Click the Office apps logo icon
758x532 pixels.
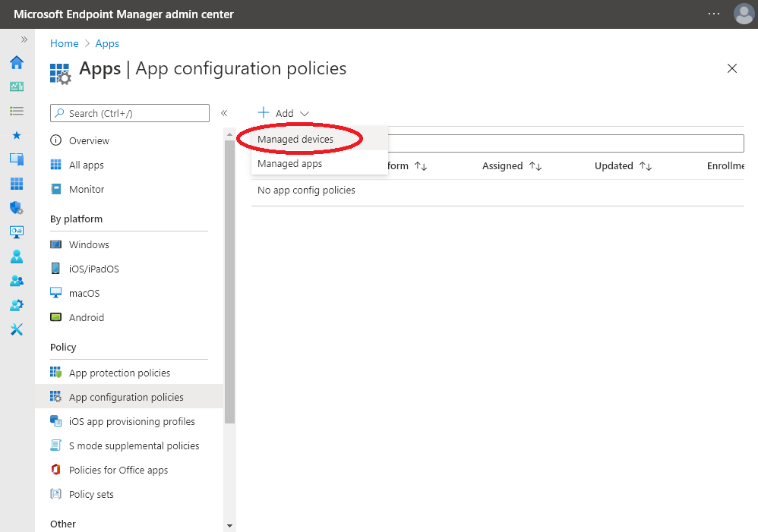pyautogui.click(x=56, y=470)
